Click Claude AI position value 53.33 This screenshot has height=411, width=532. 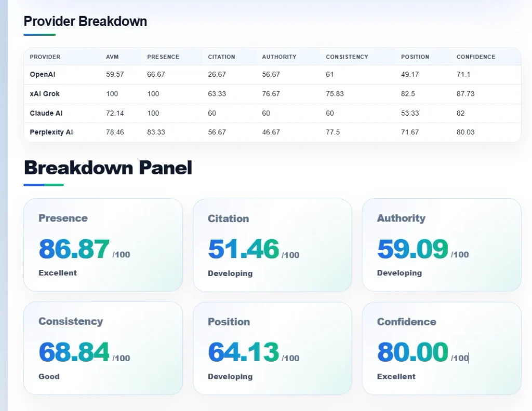[410, 113]
